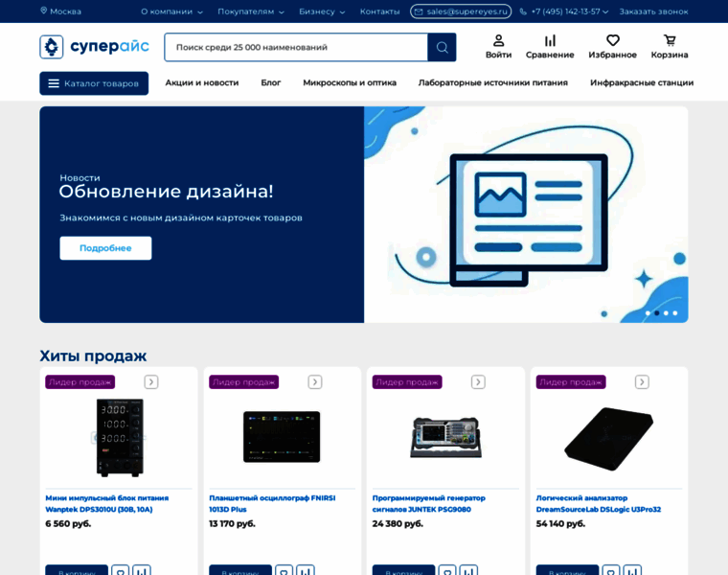728x575 pixels.
Task: Click next arrow on Wanptek DPS3010U card
Action: point(151,381)
